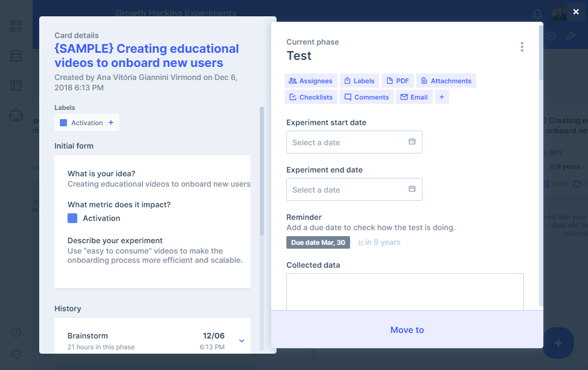Click the card title to edit it
The width and height of the screenshot is (588, 370).
pyautogui.click(x=146, y=55)
